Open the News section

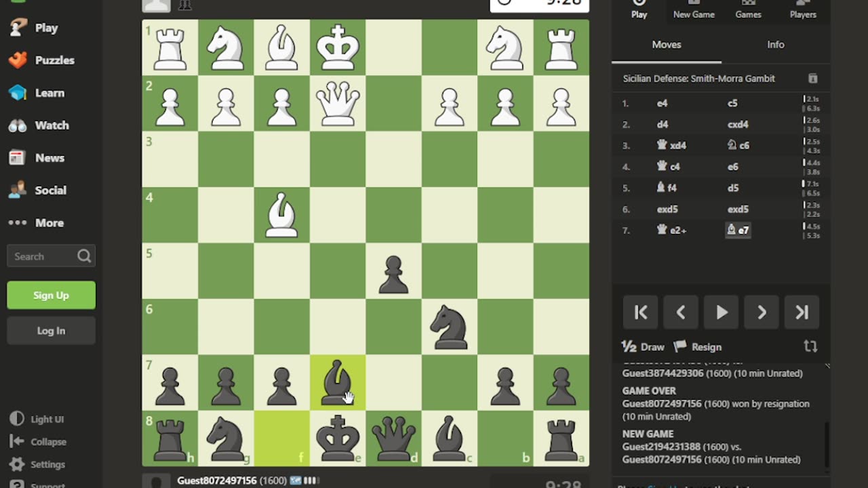(36, 158)
